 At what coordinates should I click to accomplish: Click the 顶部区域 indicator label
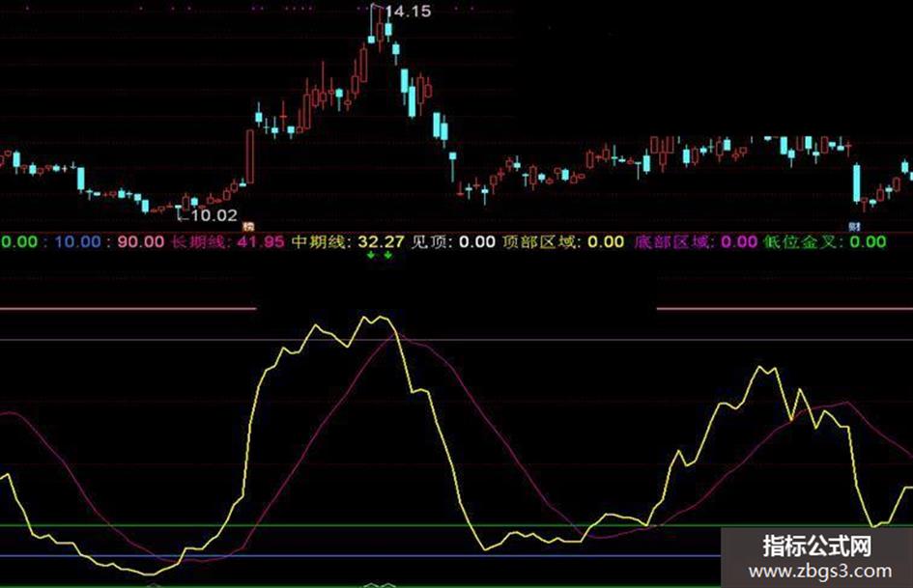point(538,241)
